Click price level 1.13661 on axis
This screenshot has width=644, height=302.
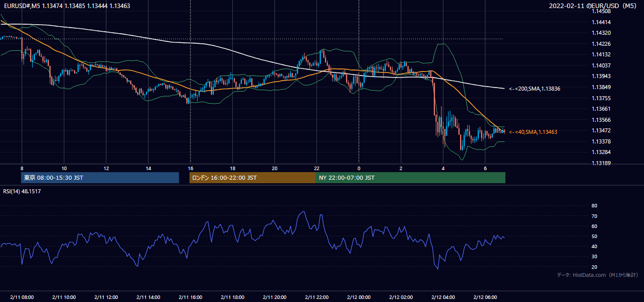pos(601,109)
